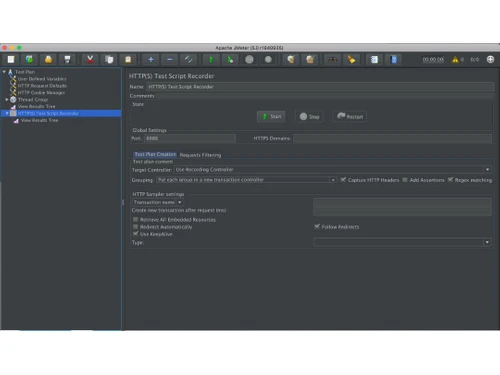Click the Create new transaction after request field
The height and width of the screenshot is (375, 500).
[402, 211]
